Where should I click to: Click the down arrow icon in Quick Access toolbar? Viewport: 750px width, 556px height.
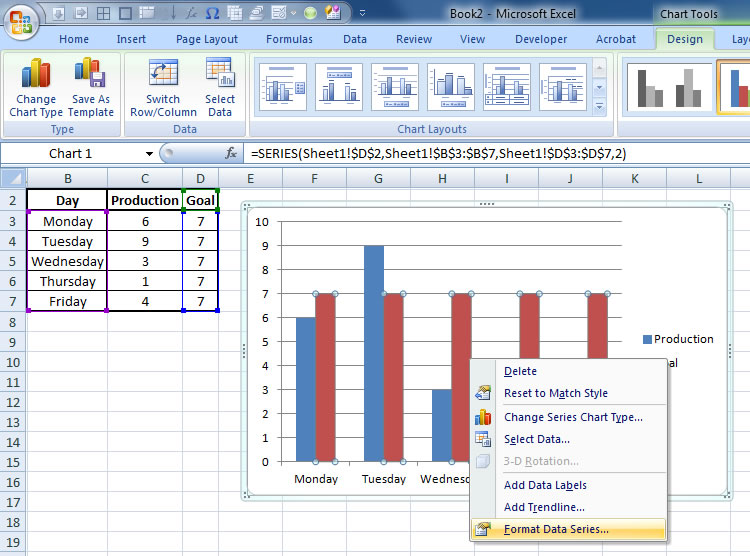tap(58, 13)
